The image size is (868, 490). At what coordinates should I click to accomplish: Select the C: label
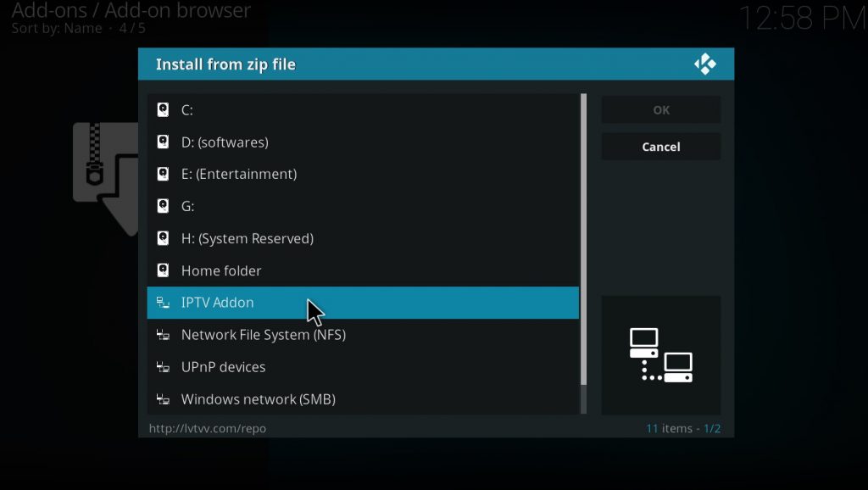(187, 109)
